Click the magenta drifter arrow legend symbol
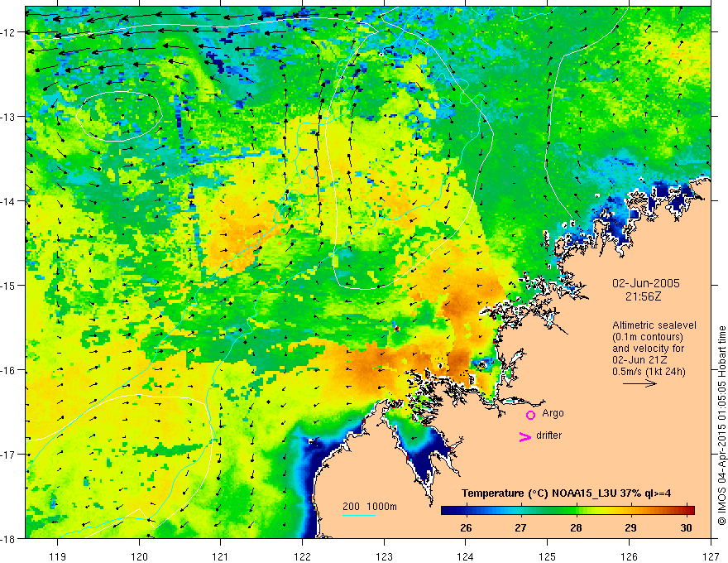 coord(525,436)
